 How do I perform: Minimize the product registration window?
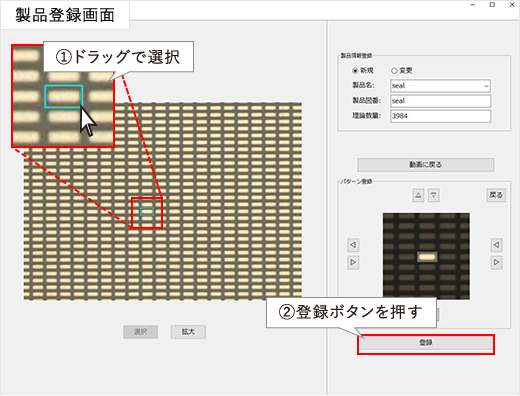473,5
